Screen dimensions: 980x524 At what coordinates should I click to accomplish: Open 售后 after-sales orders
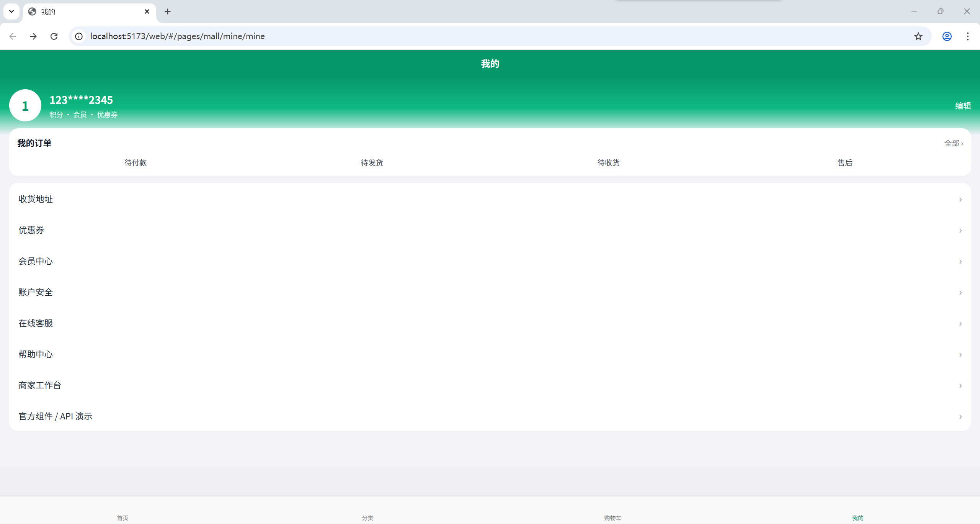pos(845,163)
